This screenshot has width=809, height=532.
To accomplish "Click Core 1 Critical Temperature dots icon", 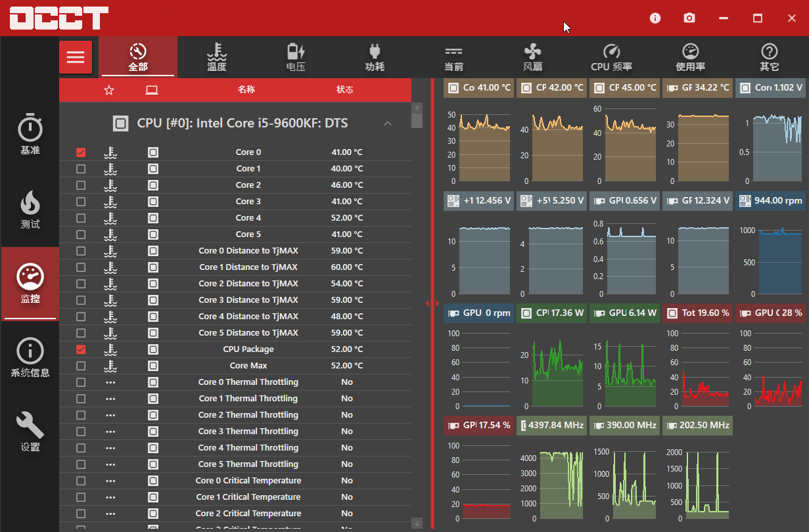I will point(110,497).
